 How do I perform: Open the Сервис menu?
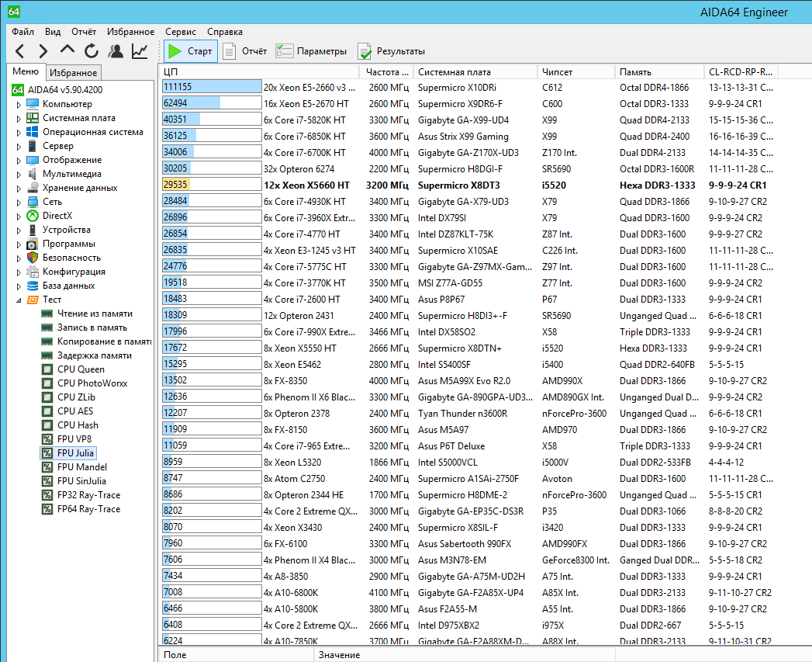pos(181,32)
